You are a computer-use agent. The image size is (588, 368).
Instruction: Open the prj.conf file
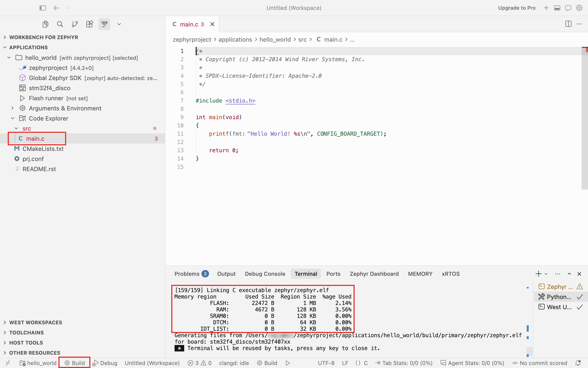point(33,159)
